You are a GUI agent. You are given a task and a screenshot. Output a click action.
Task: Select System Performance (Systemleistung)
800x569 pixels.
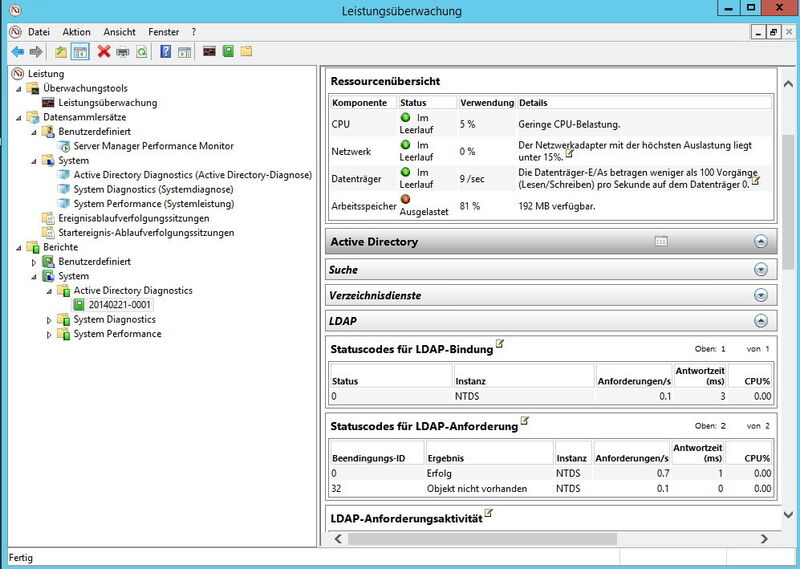(154, 204)
